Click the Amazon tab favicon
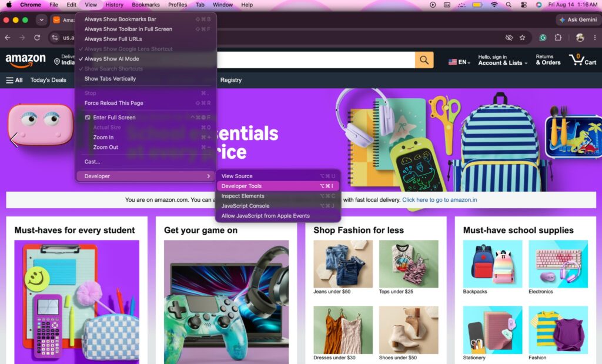Image resolution: width=602 pixels, height=364 pixels. [56, 20]
